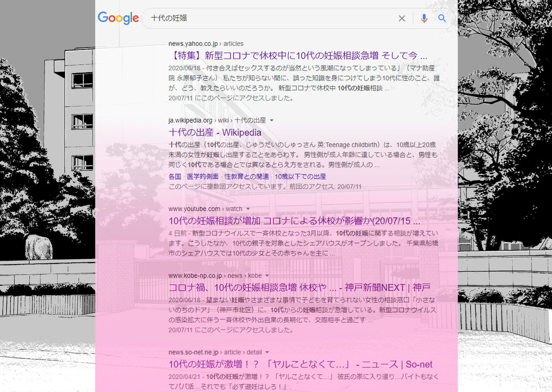The image size is (552, 392).
Task: Open the dropdown beside the ja.wikipedia.org breadcrumb
Action: [271, 121]
